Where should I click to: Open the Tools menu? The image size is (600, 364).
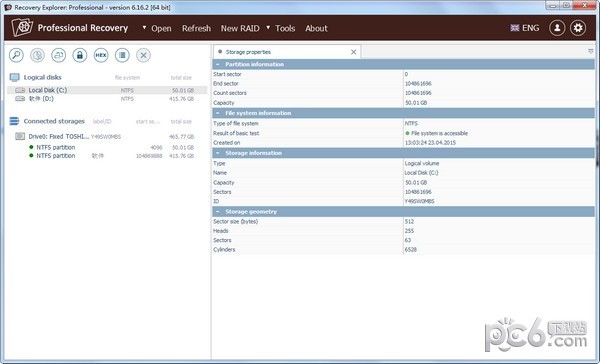pyautogui.click(x=285, y=28)
